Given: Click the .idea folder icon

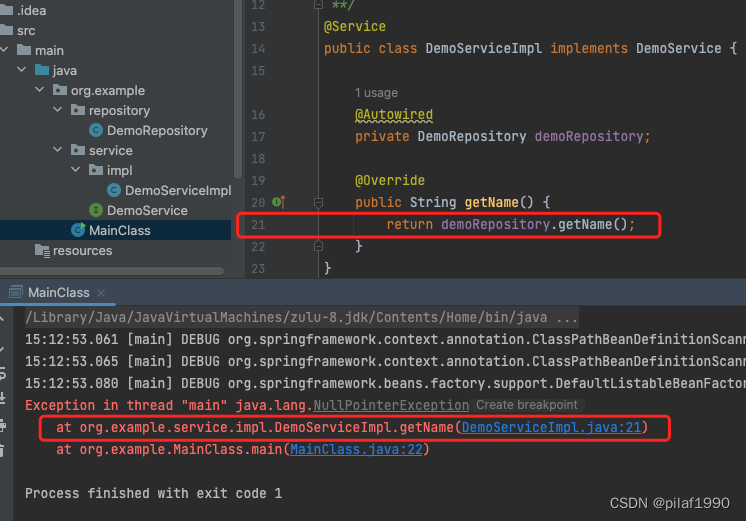Looking at the screenshot, I should point(7,10).
